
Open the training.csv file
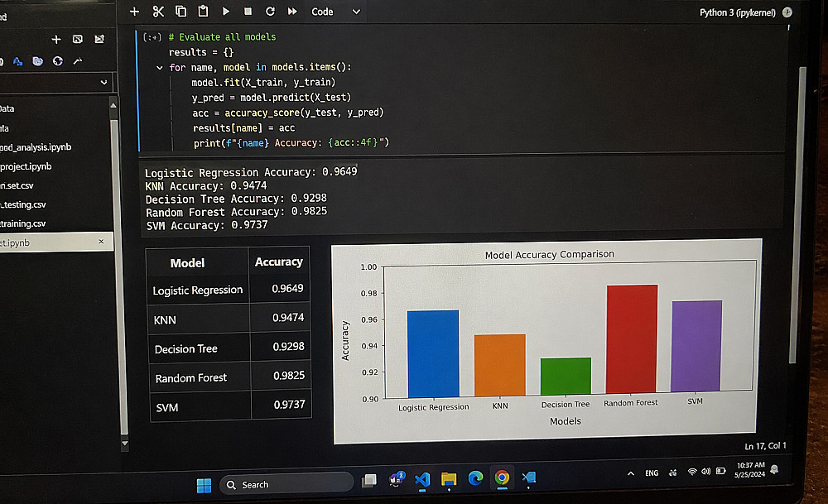(22, 223)
